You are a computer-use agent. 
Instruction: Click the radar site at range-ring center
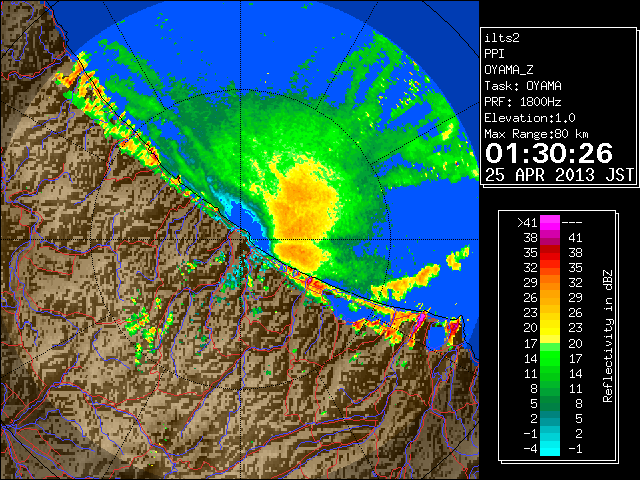click(240, 239)
